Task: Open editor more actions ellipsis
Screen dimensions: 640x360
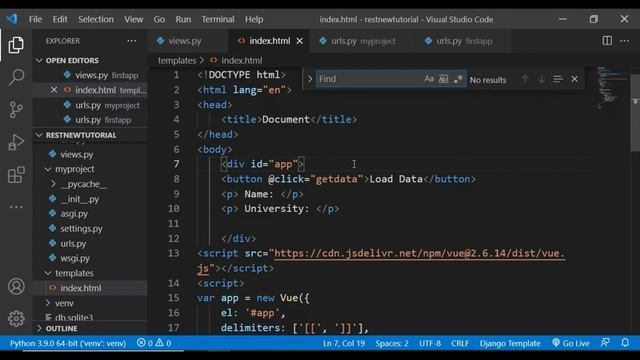Action: (x=624, y=40)
